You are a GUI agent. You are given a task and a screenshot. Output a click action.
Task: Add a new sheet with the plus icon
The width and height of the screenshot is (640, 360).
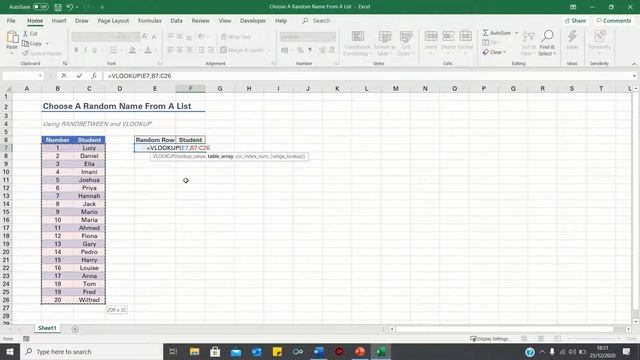click(75, 329)
